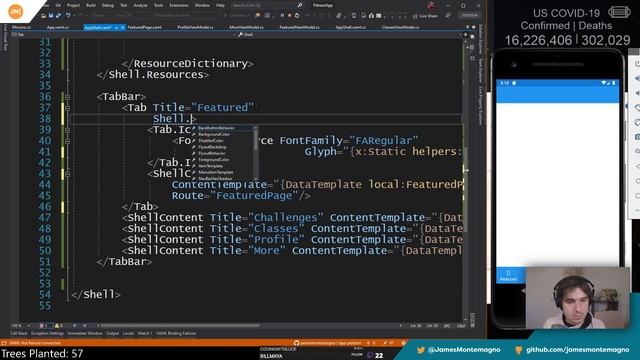Click the warning count indicator

pyautogui.click(x=58, y=326)
